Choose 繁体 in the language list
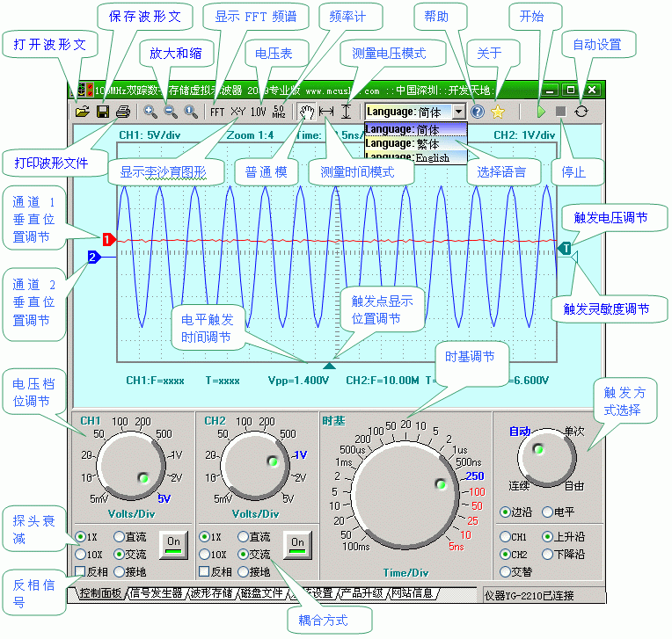 pyautogui.click(x=413, y=143)
